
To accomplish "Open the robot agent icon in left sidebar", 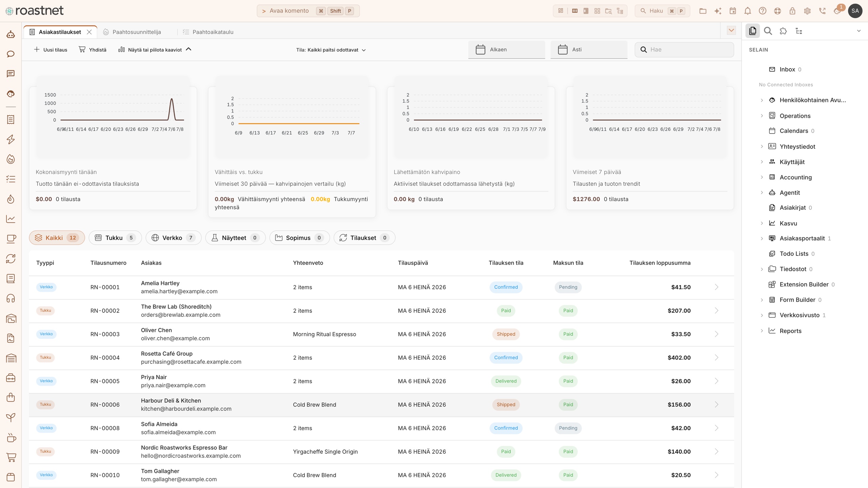I will point(11,34).
